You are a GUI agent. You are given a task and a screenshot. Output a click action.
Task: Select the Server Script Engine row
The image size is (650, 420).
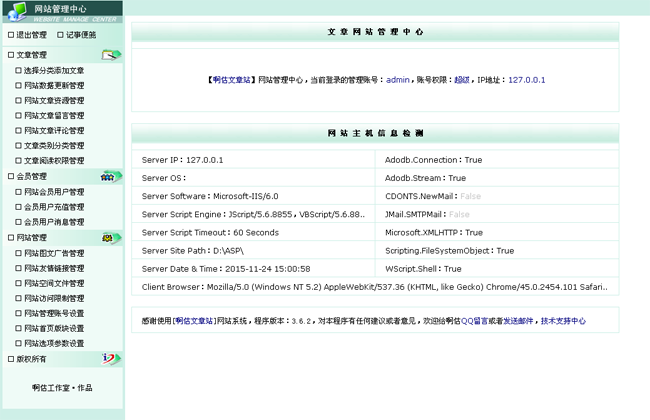click(253, 214)
